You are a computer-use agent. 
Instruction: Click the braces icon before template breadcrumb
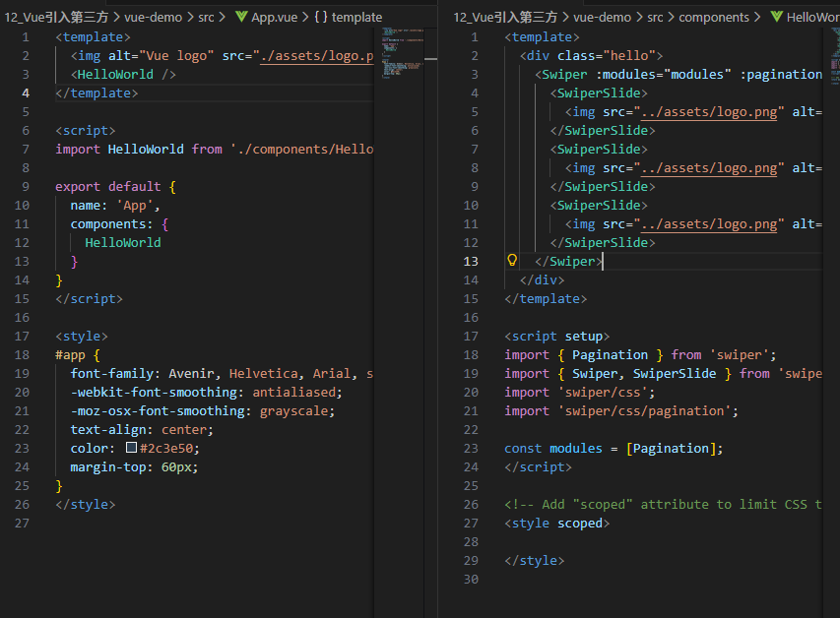(321, 17)
